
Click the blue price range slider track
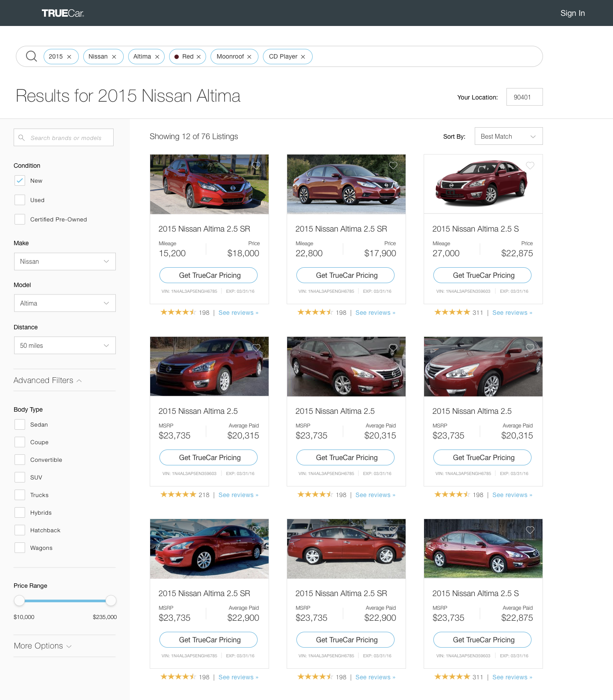(x=65, y=601)
